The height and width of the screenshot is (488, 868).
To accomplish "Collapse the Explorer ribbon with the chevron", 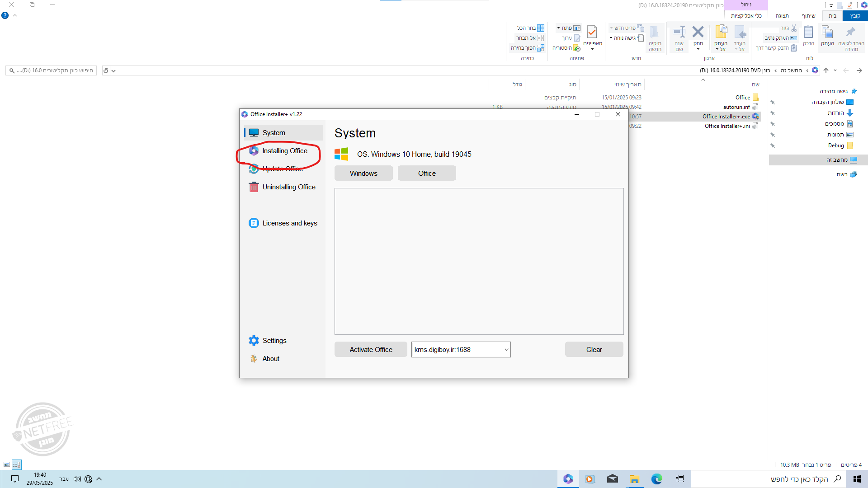I will point(15,15).
